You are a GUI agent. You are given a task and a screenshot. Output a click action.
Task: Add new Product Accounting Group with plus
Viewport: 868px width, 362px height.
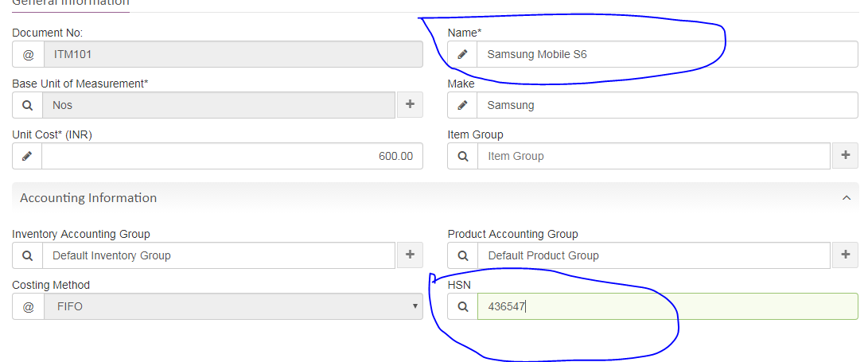(x=845, y=255)
